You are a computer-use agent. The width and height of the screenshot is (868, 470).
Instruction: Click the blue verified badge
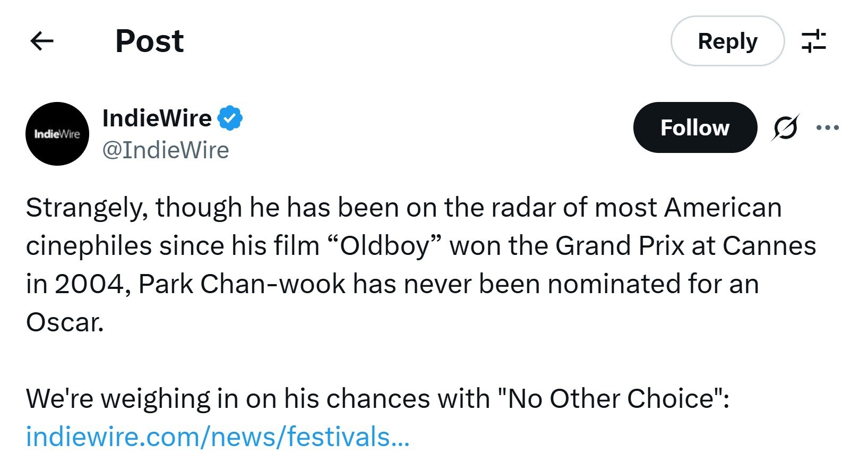coord(230,118)
